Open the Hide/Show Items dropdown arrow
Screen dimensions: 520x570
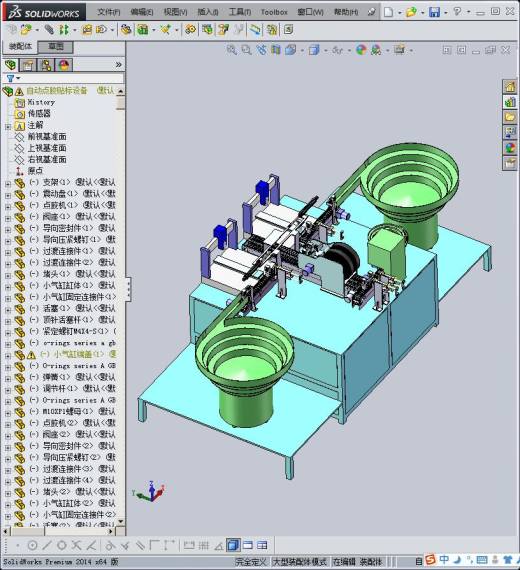click(349, 50)
